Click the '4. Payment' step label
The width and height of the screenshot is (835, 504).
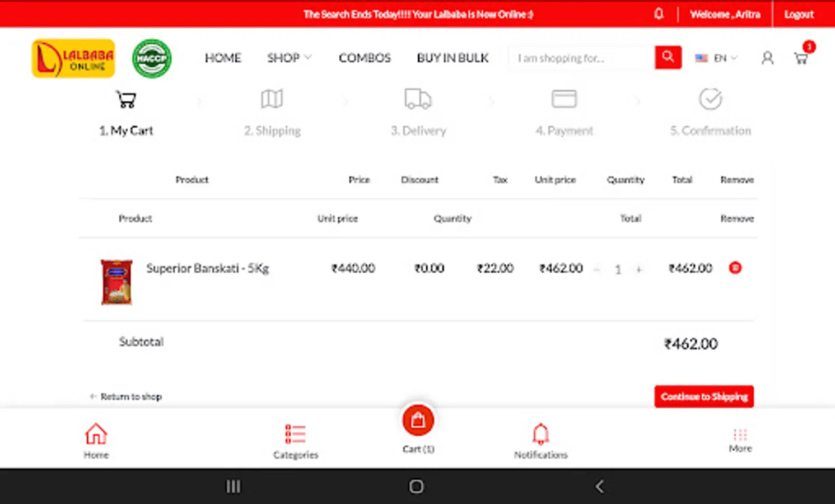pos(564,130)
